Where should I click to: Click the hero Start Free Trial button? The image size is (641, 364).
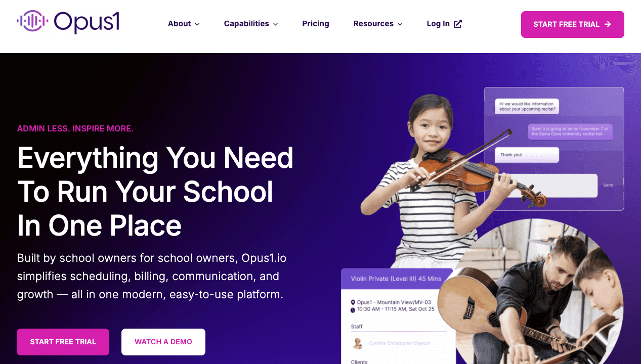(x=63, y=342)
